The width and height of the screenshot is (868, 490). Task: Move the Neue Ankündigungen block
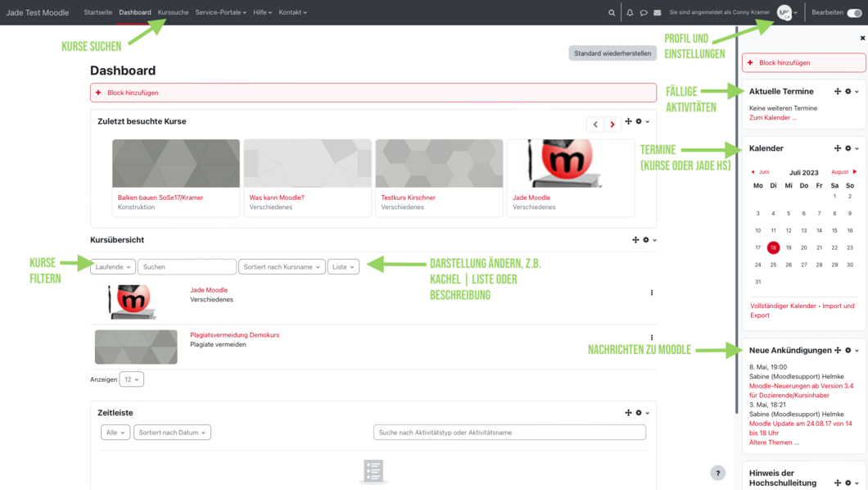click(838, 351)
